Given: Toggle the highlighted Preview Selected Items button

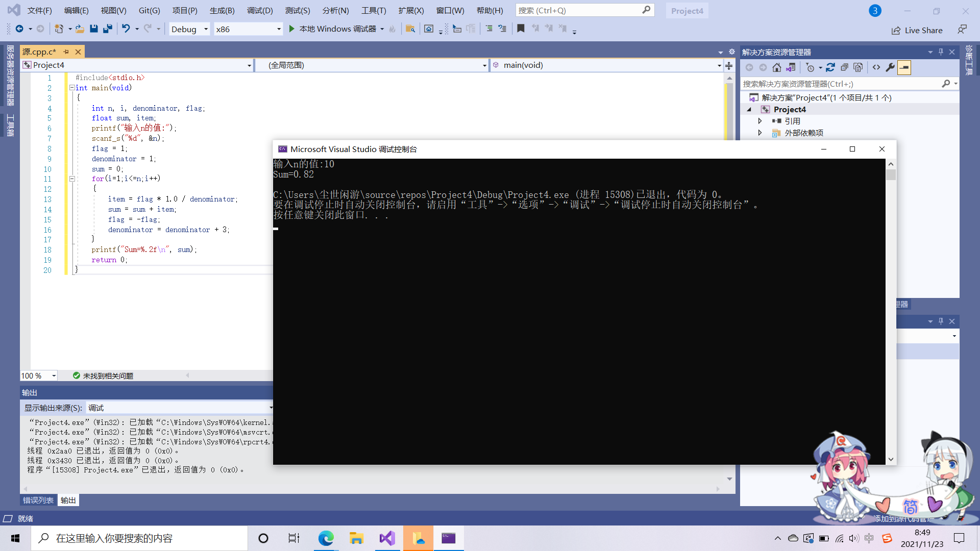Looking at the screenshot, I should pos(904,67).
